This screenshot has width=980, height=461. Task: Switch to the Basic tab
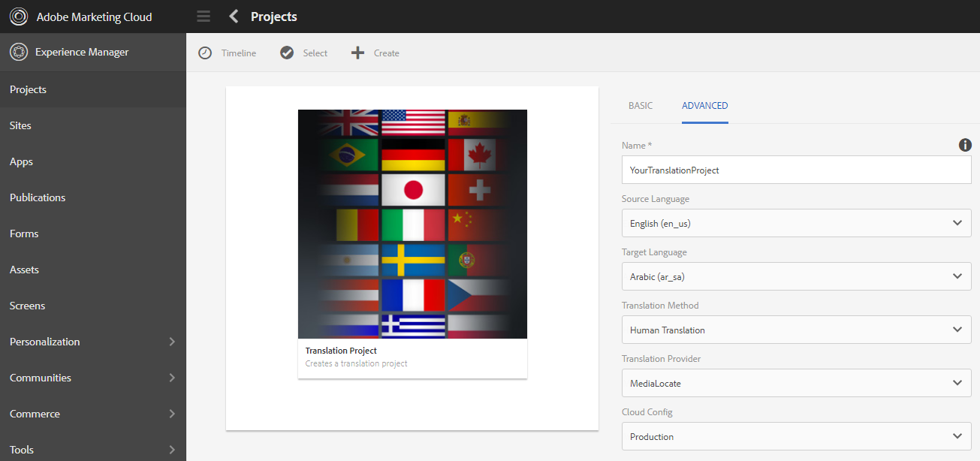[641, 106]
